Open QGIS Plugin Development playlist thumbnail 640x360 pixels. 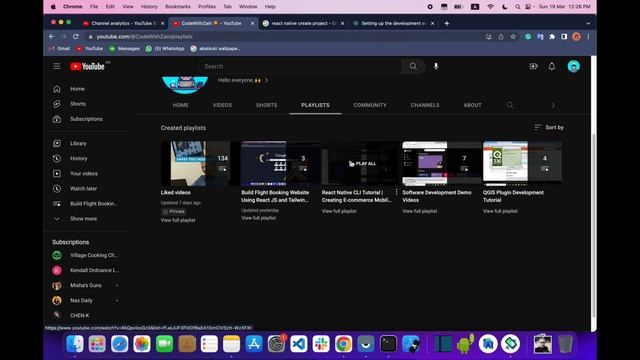pos(522,163)
